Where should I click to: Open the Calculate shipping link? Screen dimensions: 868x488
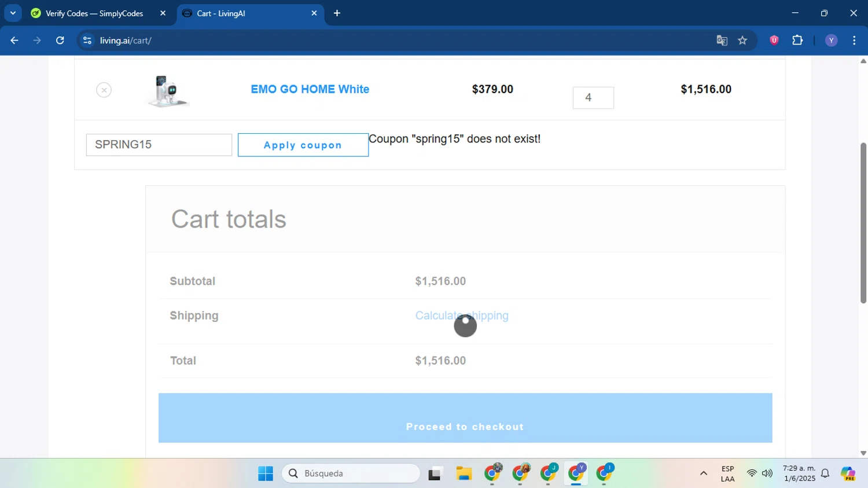462,315
